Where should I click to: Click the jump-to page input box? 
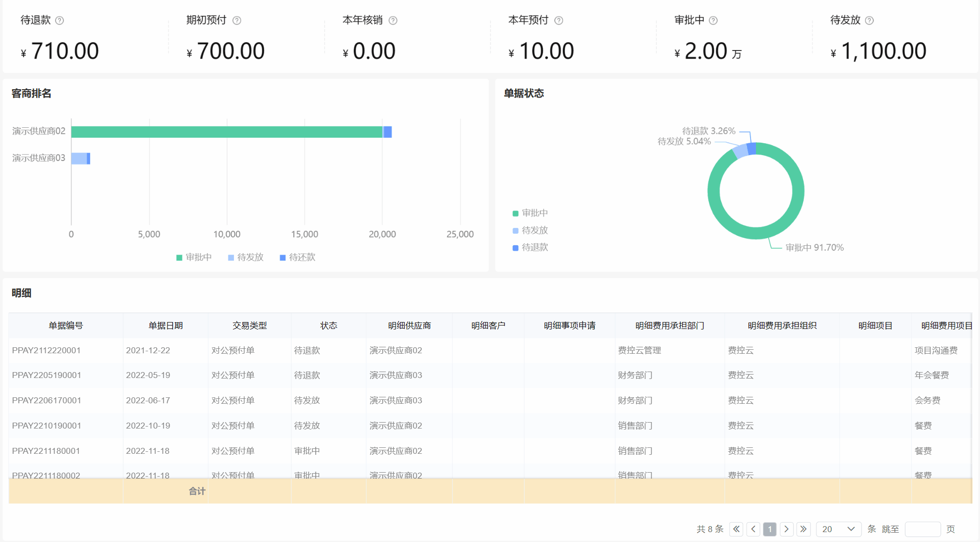pyautogui.click(x=922, y=529)
